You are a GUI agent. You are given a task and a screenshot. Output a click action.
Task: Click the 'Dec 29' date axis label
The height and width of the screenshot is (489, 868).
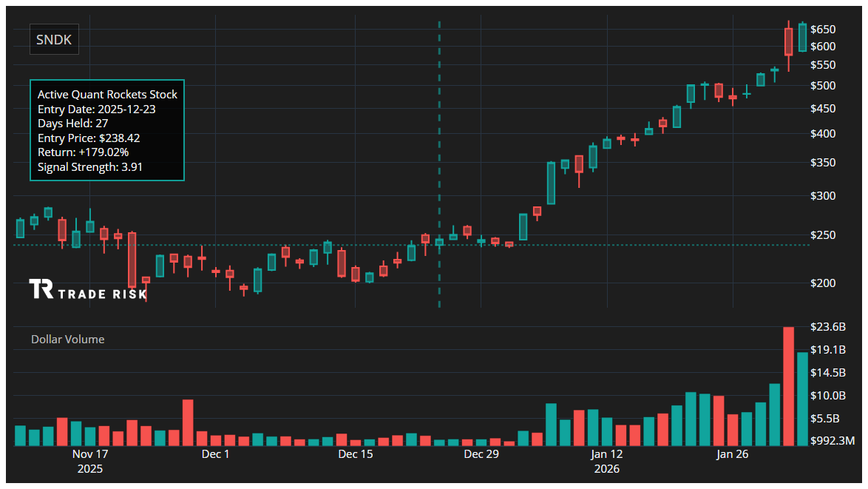tap(481, 454)
